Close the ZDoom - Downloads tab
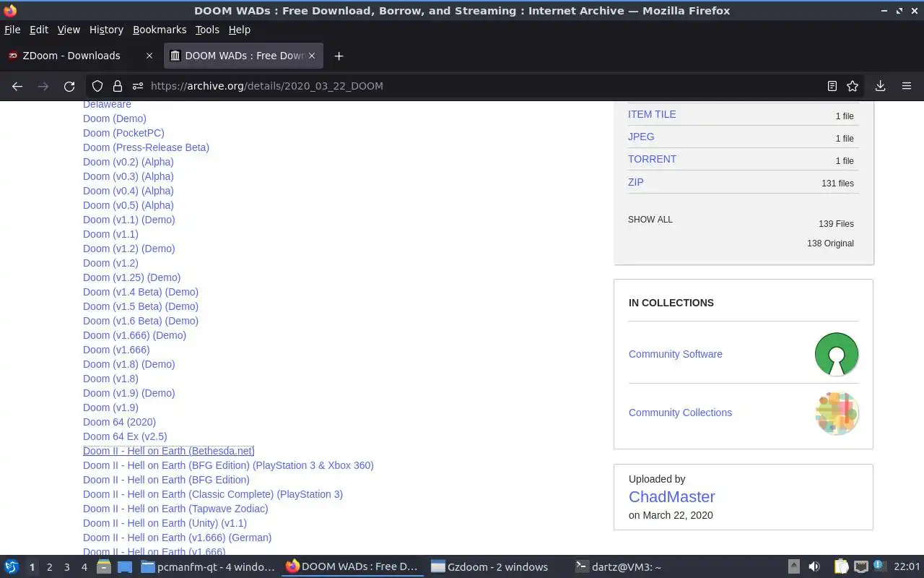Viewport: 924px width, 578px height. tap(149, 56)
